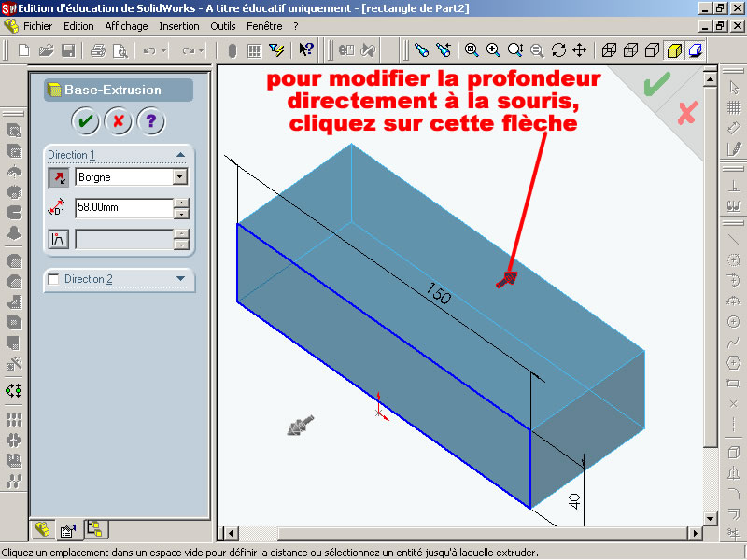Click the horizontal scrollbar right arrow
The height and width of the screenshot is (560, 747).
coord(695,533)
